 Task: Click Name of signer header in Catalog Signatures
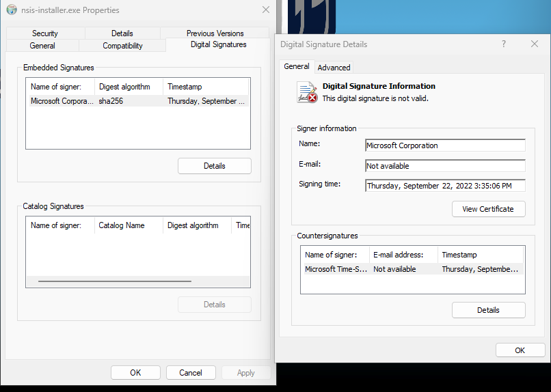coord(60,225)
